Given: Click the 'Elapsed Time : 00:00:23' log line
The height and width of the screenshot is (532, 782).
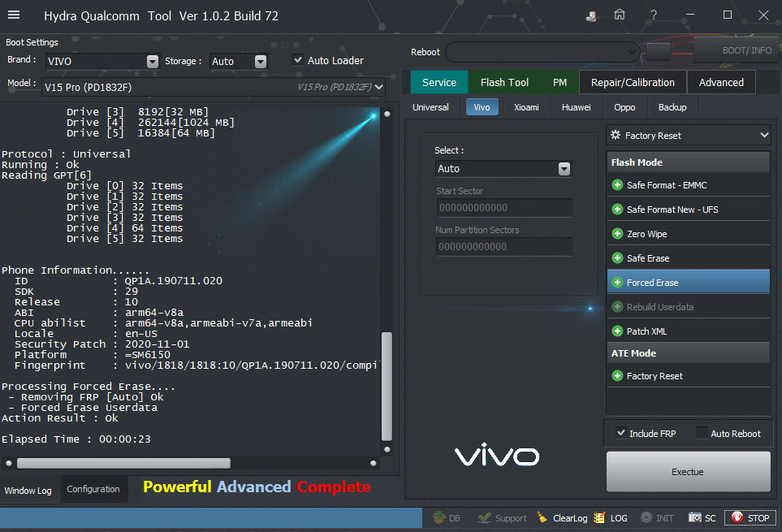Looking at the screenshot, I should [76, 439].
